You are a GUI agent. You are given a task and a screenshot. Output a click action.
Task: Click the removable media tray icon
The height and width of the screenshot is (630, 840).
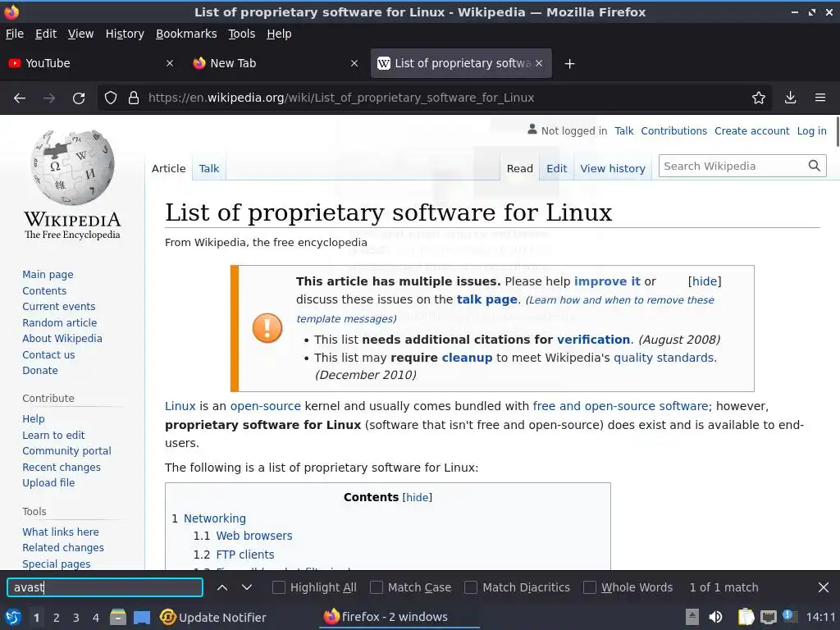click(692, 618)
